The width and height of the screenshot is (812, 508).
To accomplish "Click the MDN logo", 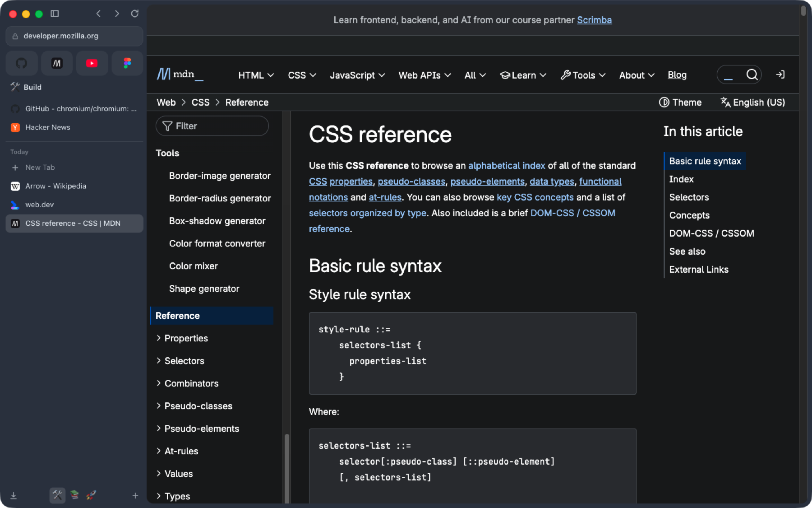I will click(x=180, y=75).
